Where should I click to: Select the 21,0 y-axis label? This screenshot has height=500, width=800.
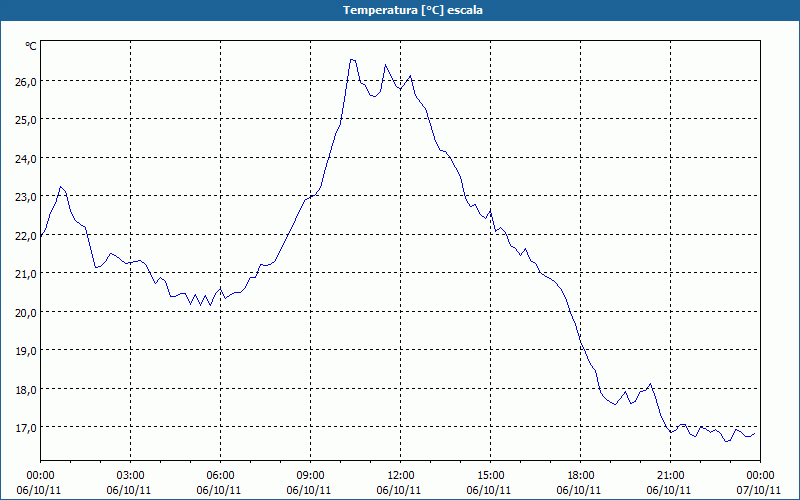(26, 274)
